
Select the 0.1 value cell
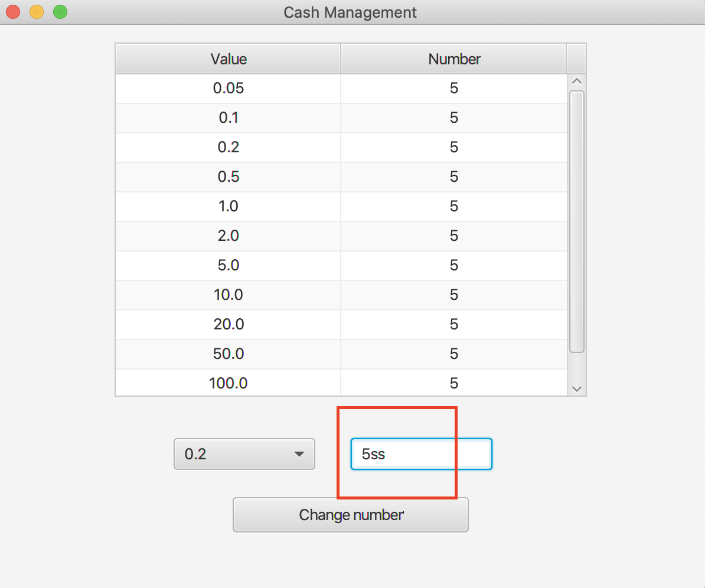228,118
